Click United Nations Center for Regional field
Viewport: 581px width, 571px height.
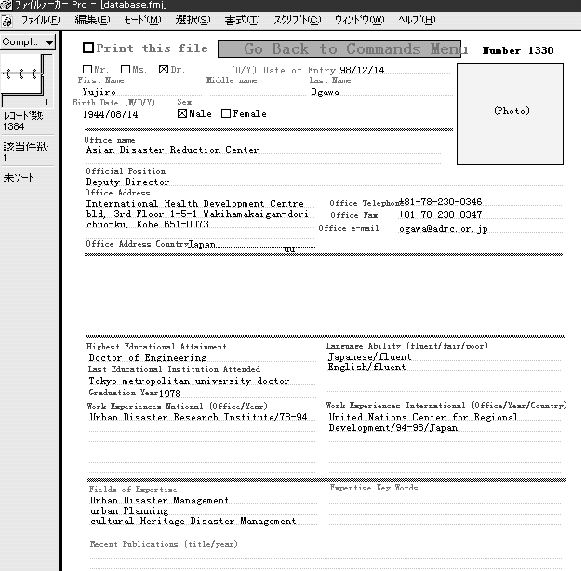click(445, 417)
